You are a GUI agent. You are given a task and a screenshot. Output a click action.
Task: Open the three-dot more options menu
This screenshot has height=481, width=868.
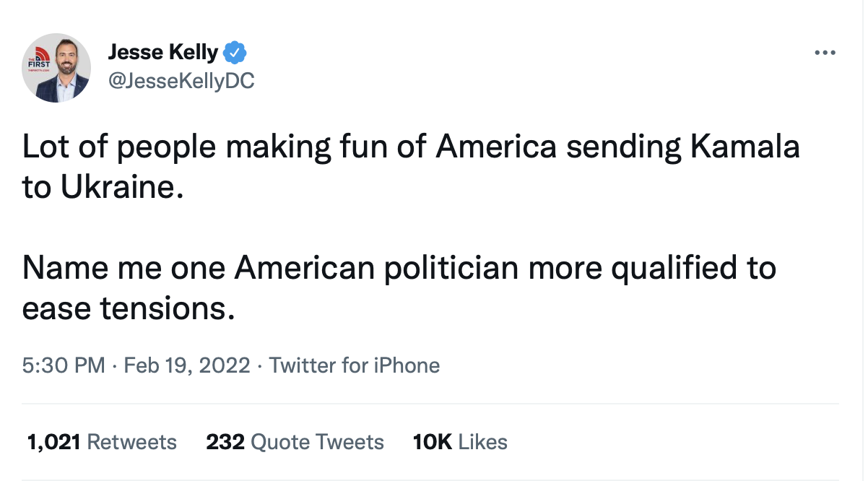pyautogui.click(x=824, y=53)
